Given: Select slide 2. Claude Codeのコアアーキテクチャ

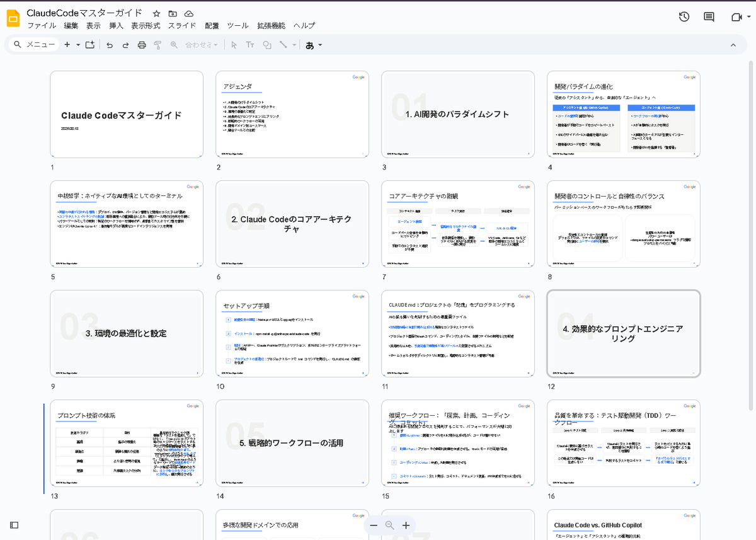Looking at the screenshot, I should [x=292, y=224].
